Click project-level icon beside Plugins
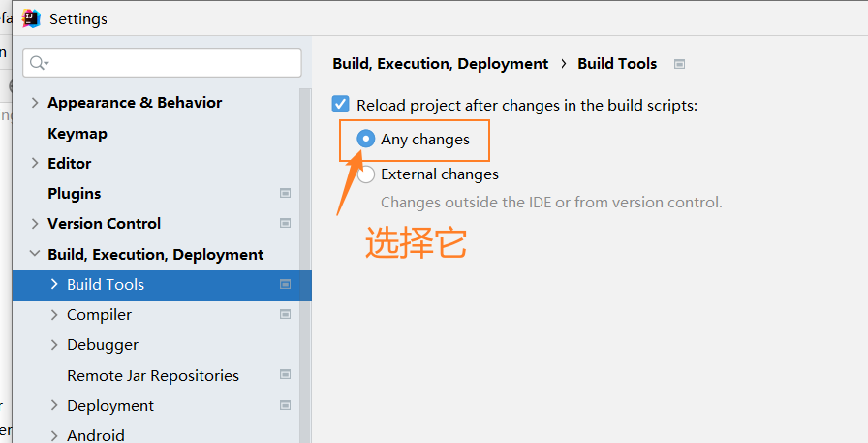 coord(285,194)
